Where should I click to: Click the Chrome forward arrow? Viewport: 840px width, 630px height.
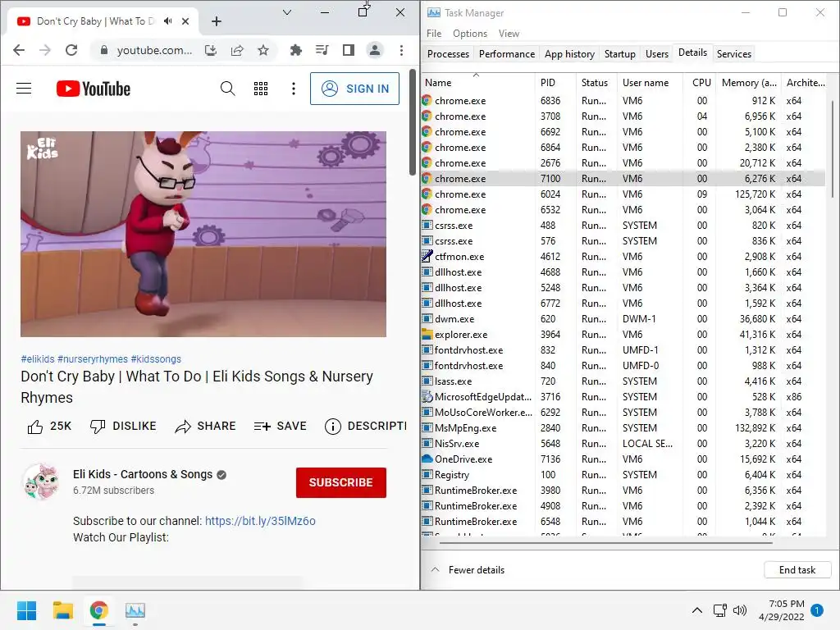point(45,50)
